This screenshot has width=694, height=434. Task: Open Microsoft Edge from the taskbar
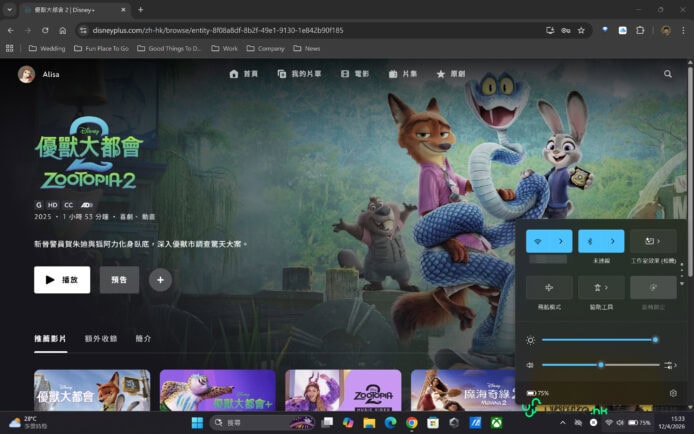tap(390, 423)
